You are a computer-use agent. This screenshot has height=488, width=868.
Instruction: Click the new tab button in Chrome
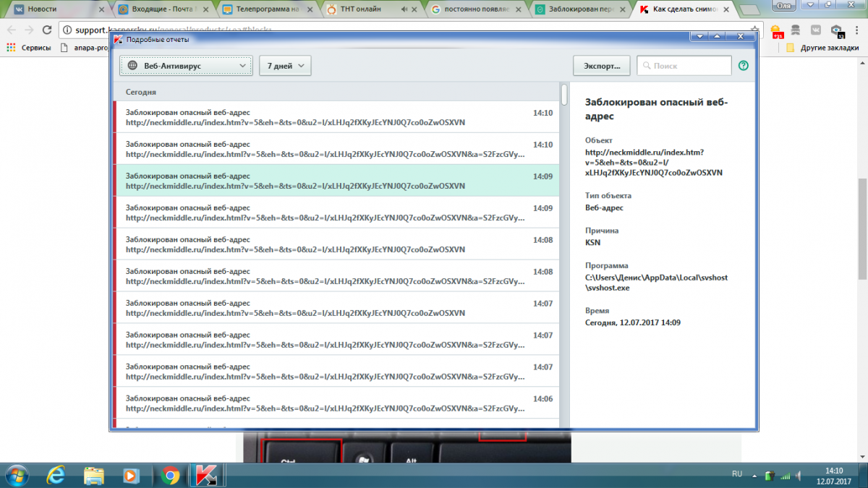pyautogui.click(x=750, y=9)
